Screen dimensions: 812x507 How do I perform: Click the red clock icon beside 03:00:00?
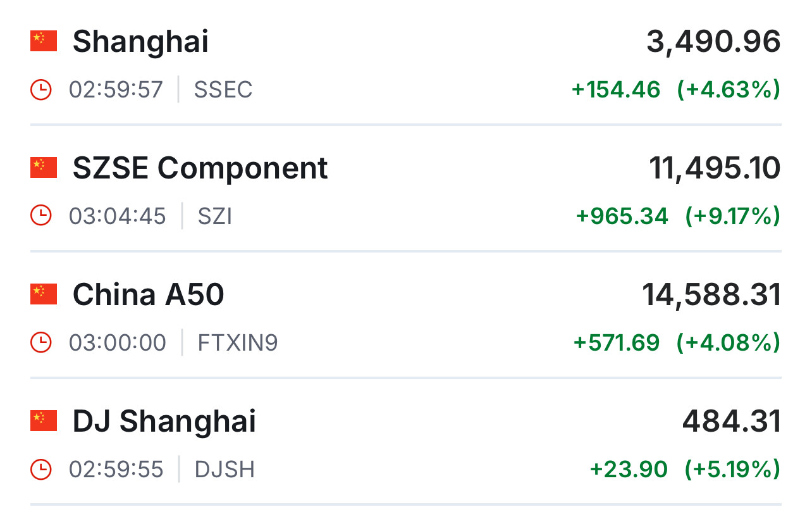(x=41, y=342)
